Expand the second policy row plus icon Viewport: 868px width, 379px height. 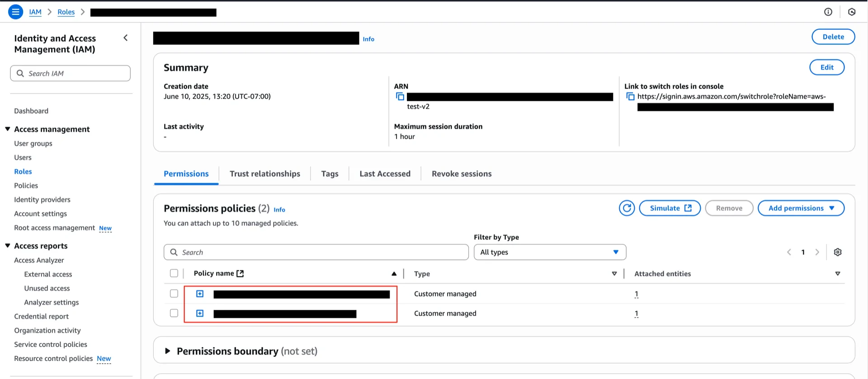(x=200, y=313)
